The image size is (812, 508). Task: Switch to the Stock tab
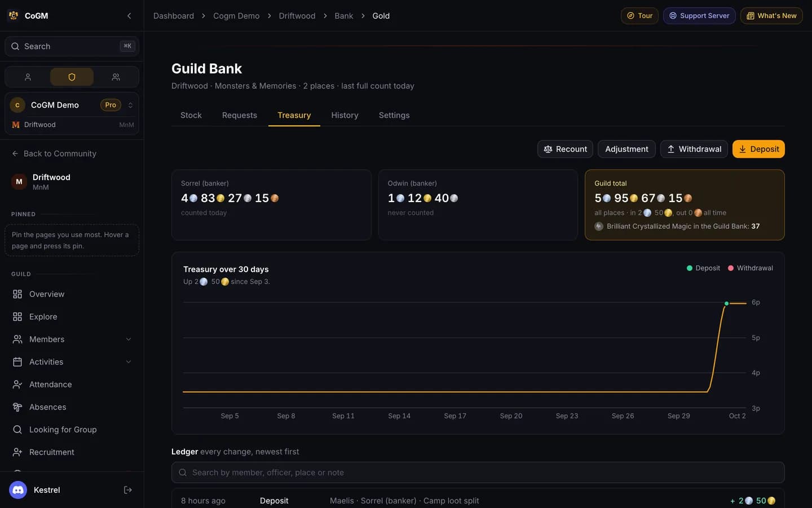(191, 115)
